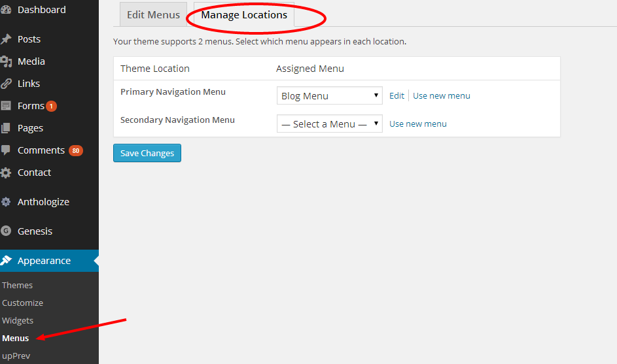Screen dimensions: 617x364
Task: Click the Dashboard gauge icon
Action: coord(5,10)
